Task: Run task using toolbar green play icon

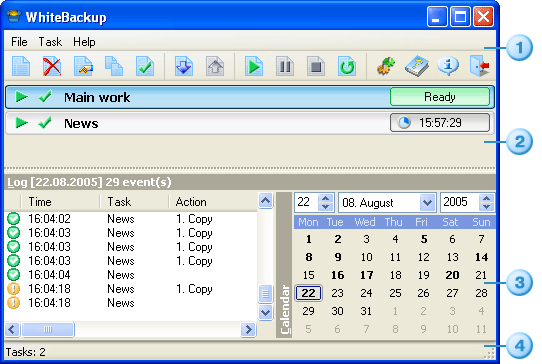Action: [x=254, y=66]
